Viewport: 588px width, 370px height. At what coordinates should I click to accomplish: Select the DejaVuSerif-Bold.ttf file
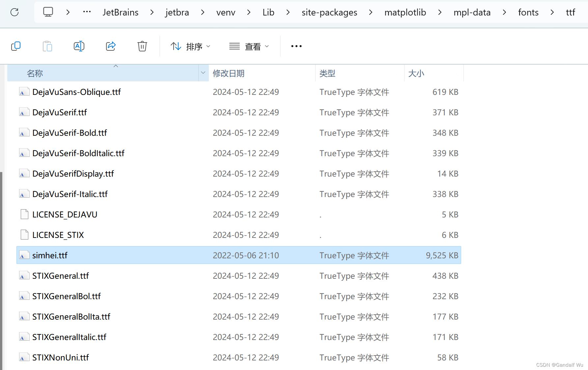click(x=70, y=133)
